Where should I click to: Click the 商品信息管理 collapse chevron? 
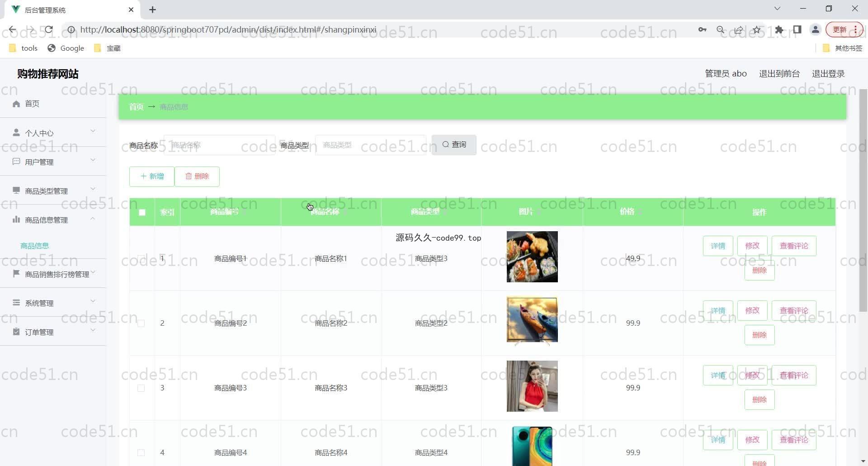(x=93, y=219)
